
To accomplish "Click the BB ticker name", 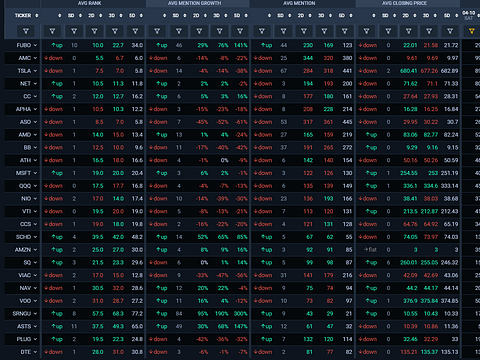I will click(27, 148).
